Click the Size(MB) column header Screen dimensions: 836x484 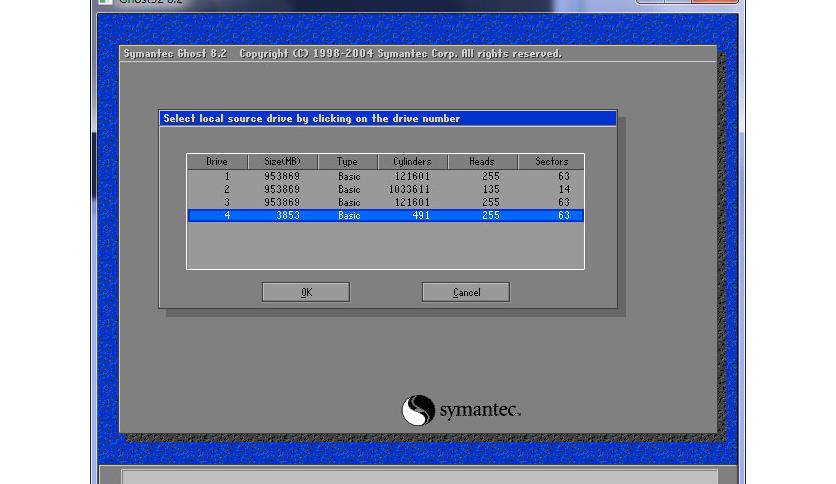[x=283, y=162]
